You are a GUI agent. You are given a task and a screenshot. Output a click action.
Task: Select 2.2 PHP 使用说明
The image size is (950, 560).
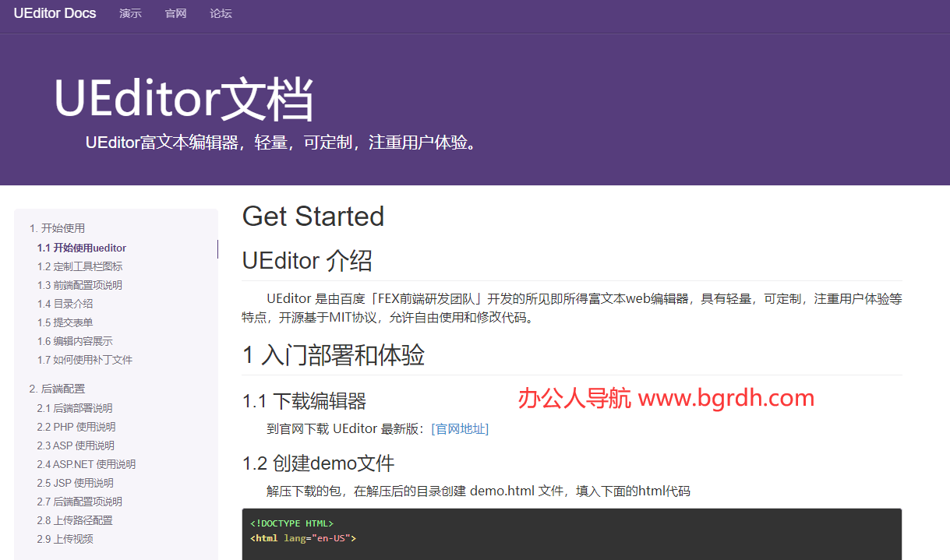pos(78,426)
